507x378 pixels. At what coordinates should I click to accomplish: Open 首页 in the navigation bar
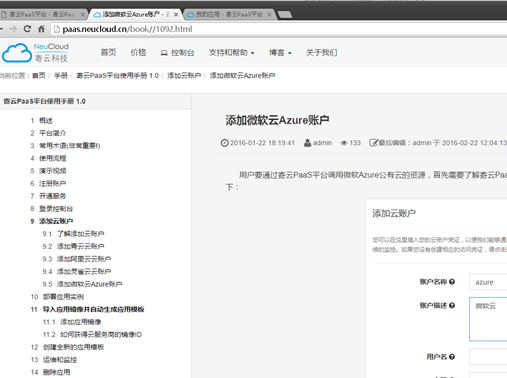click(x=108, y=53)
